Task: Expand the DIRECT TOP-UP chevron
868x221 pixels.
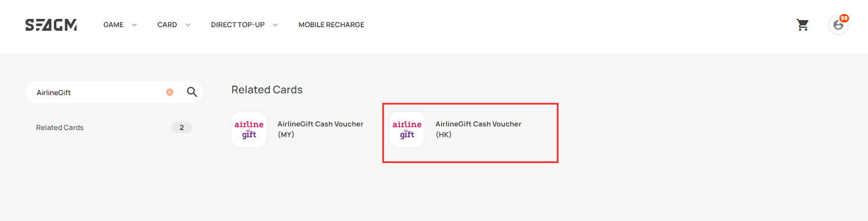Action: [275, 25]
